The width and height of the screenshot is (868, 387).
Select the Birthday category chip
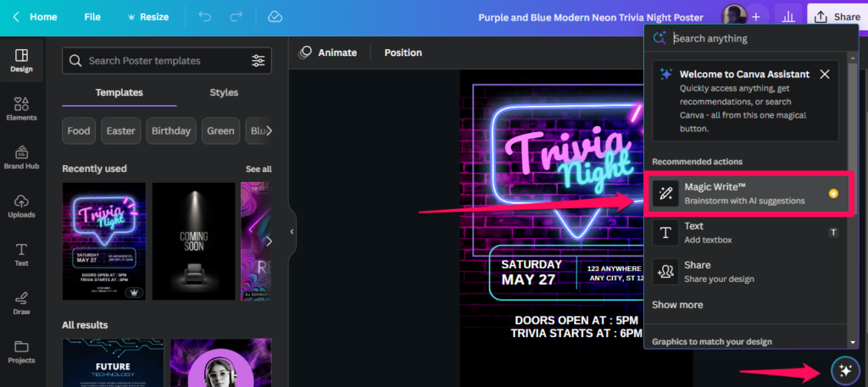coord(171,131)
